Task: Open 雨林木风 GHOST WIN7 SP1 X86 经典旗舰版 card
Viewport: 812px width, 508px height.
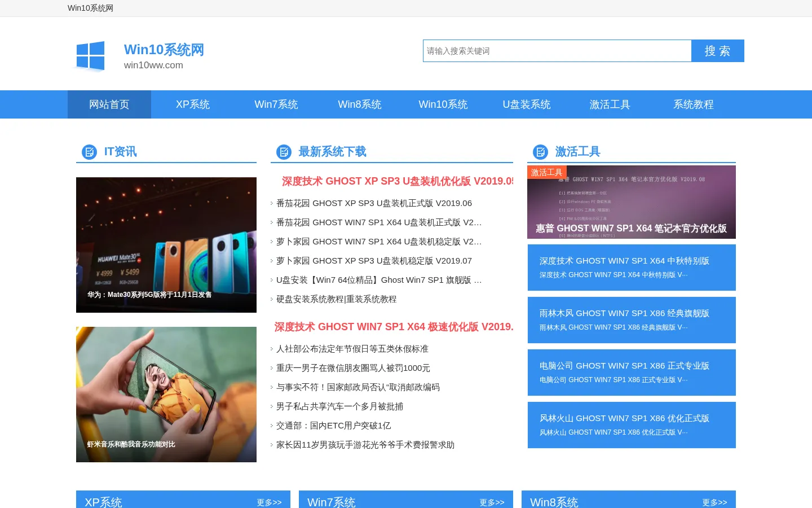Action: [632, 320]
